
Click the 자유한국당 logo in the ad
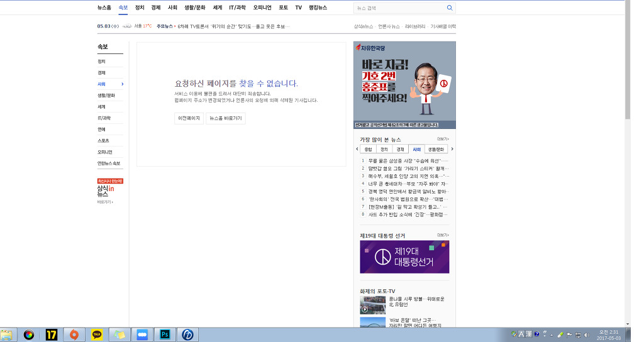pyautogui.click(x=370, y=48)
